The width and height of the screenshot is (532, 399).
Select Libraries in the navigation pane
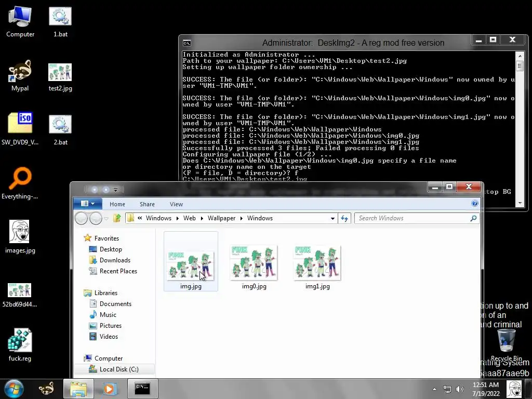pos(106,292)
